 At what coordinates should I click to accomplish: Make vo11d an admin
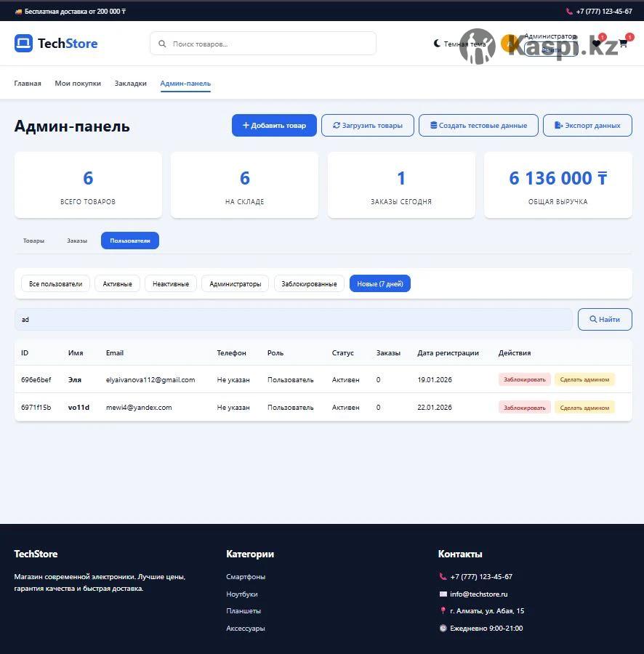click(x=584, y=408)
